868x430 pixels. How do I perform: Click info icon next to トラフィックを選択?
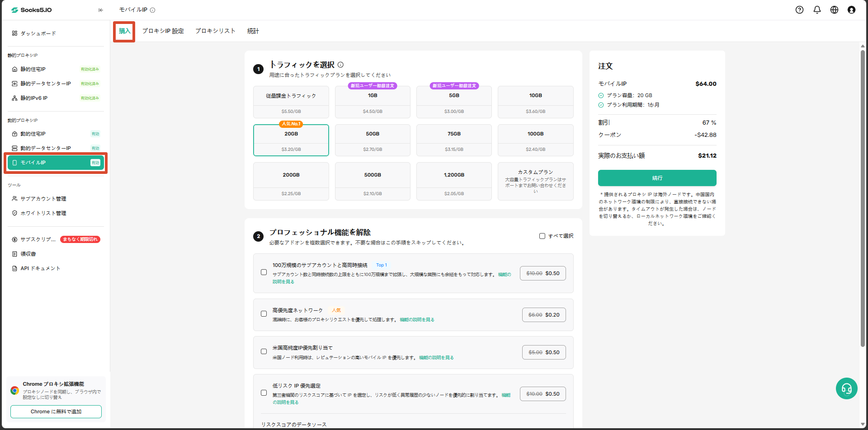[x=340, y=65]
